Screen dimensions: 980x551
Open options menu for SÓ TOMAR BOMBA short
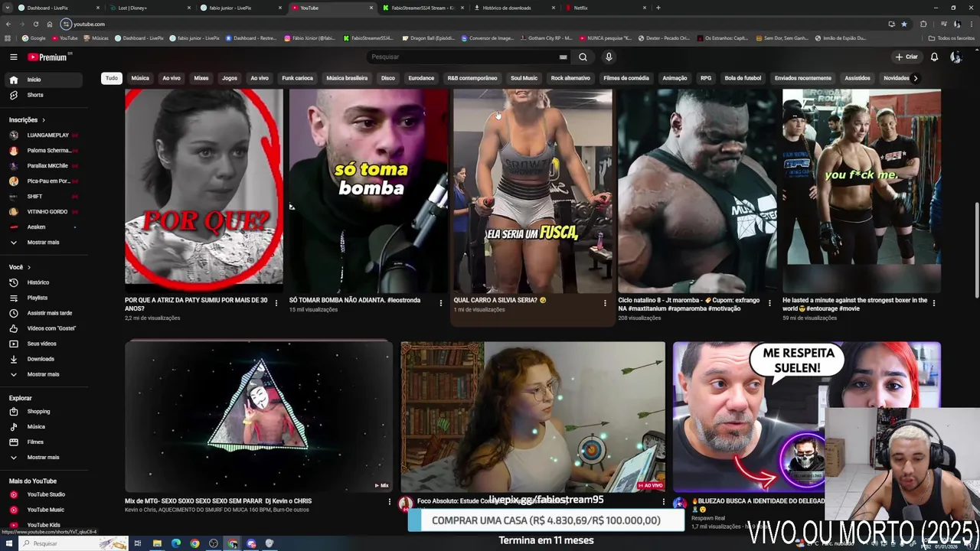coord(440,303)
